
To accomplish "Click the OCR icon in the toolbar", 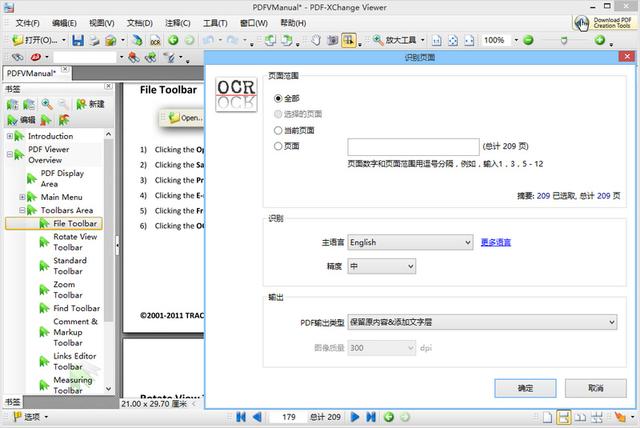I will [155, 40].
